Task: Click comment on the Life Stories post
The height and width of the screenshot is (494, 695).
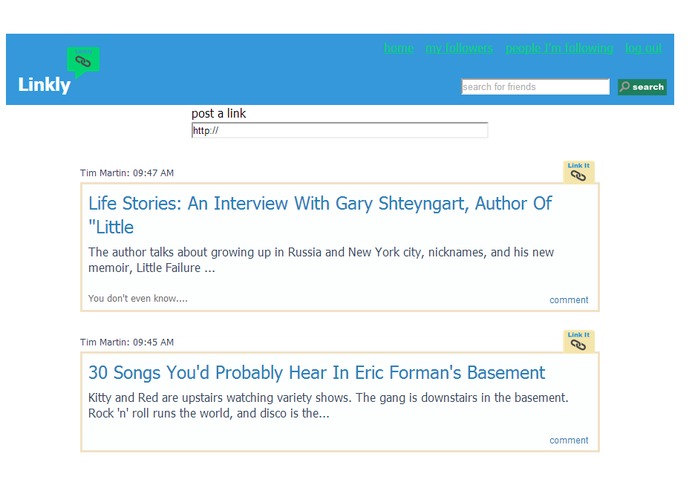Action: (x=569, y=300)
